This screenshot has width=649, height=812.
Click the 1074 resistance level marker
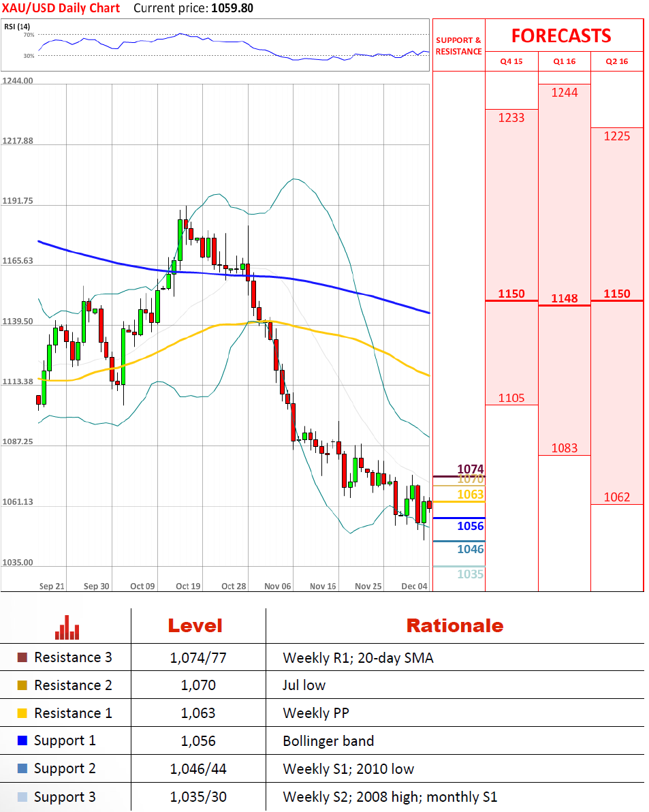470,469
